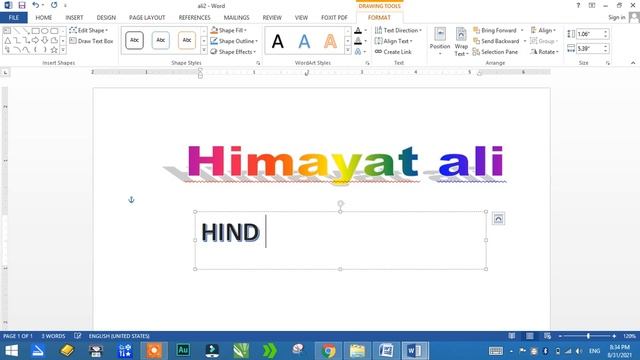
Task: Save the document from Quick Access Toolbar
Action: [22, 5]
